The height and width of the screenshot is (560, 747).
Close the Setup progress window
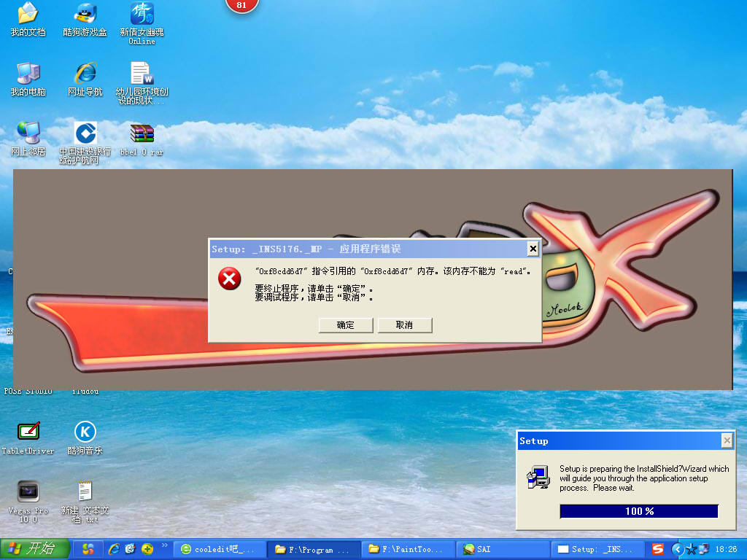[x=727, y=441]
